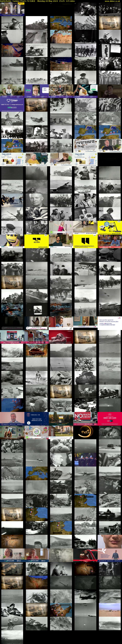The height and width of the screenshot is (644, 122).
Task: Select the colour map thumbnail labelled AFRICA
Action: coord(61,36)
